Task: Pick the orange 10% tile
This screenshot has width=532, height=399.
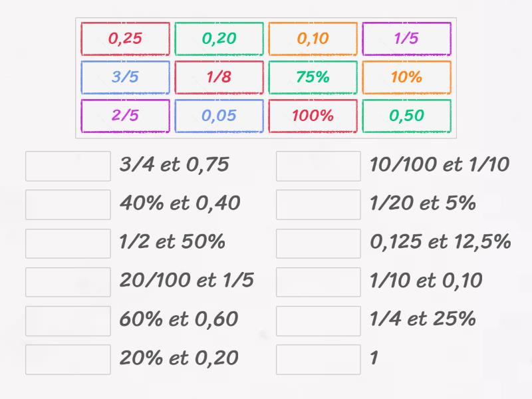Action: (x=406, y=77)
